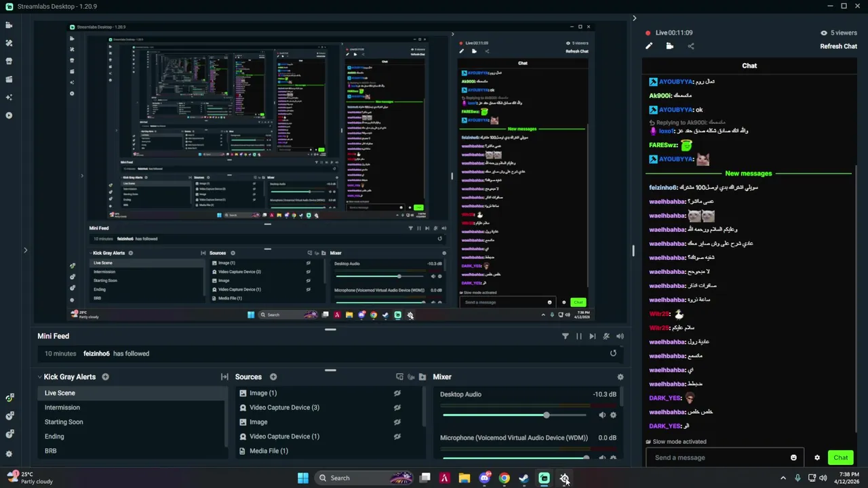Viewport: 868px width, 488px height.
Task: Mute event sounds in Mini Feed
Action: pos(620,336)
